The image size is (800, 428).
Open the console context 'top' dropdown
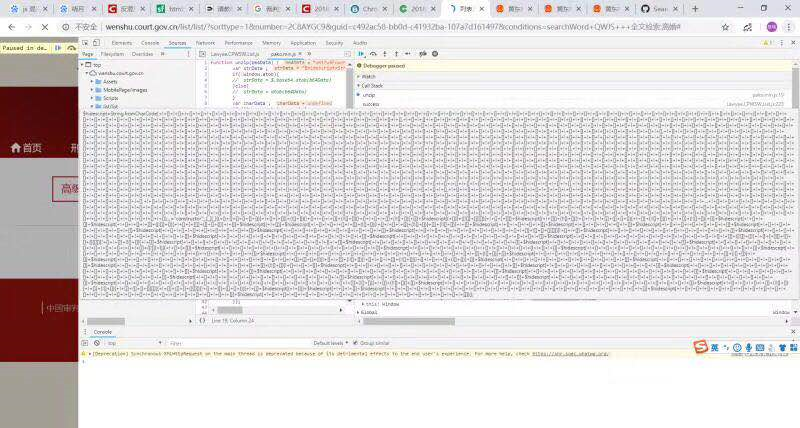point(134,343)
